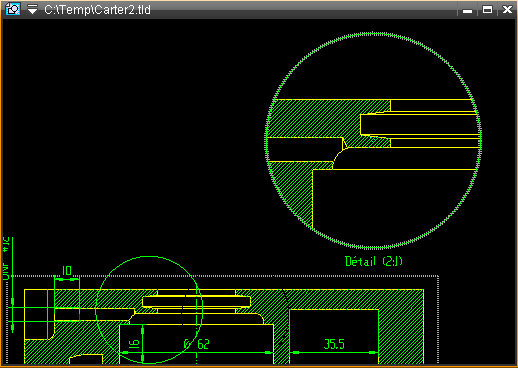Select the 10 dimension text
This screenshot has width=518, height=368.
(67, 270)
